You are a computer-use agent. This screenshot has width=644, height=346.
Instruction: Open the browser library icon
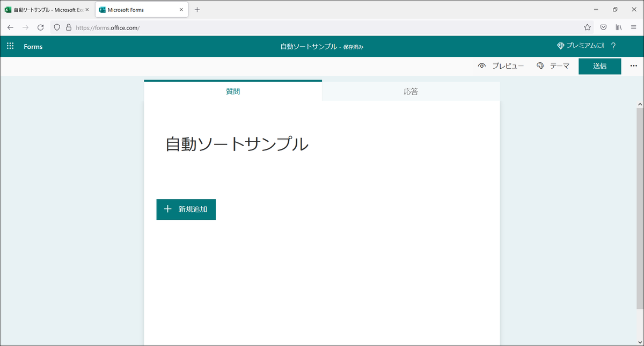[618, 27]
